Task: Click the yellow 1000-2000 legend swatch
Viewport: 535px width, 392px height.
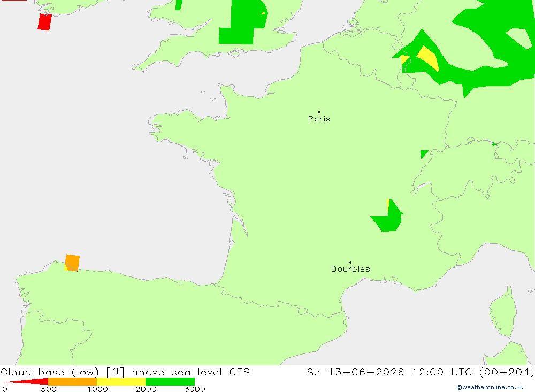Action: [x=121, y=381]
